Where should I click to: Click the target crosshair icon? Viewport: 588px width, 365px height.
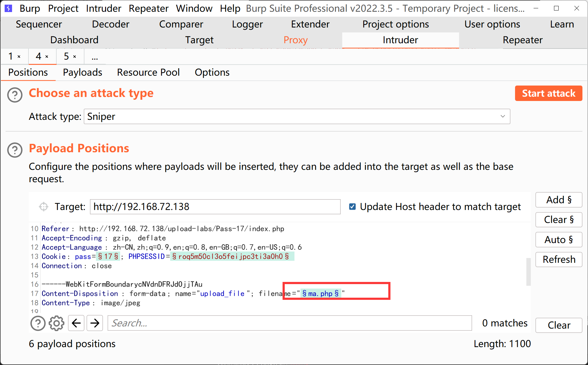point(44,207)
